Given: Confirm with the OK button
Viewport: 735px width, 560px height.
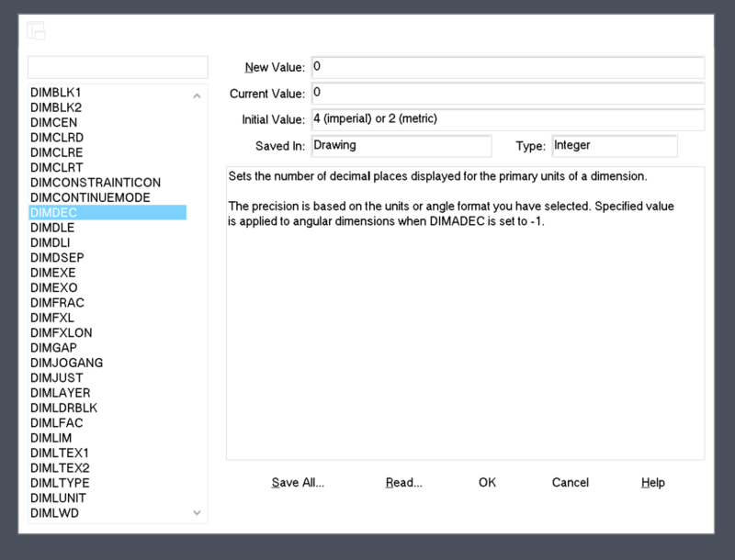Looking at the screenshot, I should (x=487, y=483).
